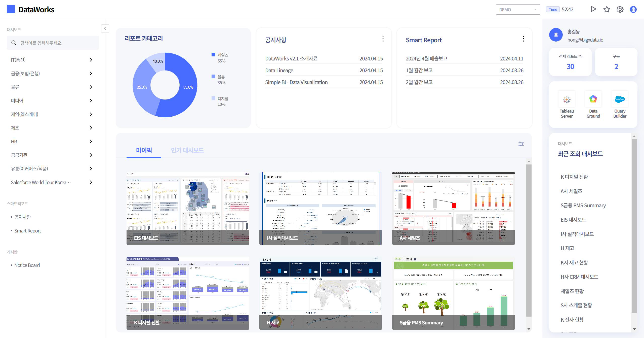
Task: Click the star favorites icon
Action: 607,9
